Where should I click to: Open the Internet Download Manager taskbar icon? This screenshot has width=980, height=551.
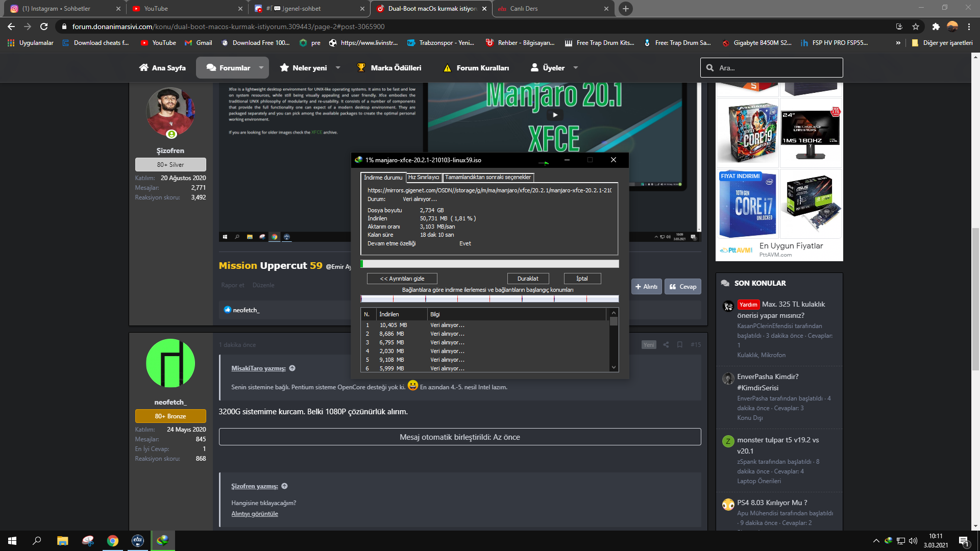click(x=163, y=540)
